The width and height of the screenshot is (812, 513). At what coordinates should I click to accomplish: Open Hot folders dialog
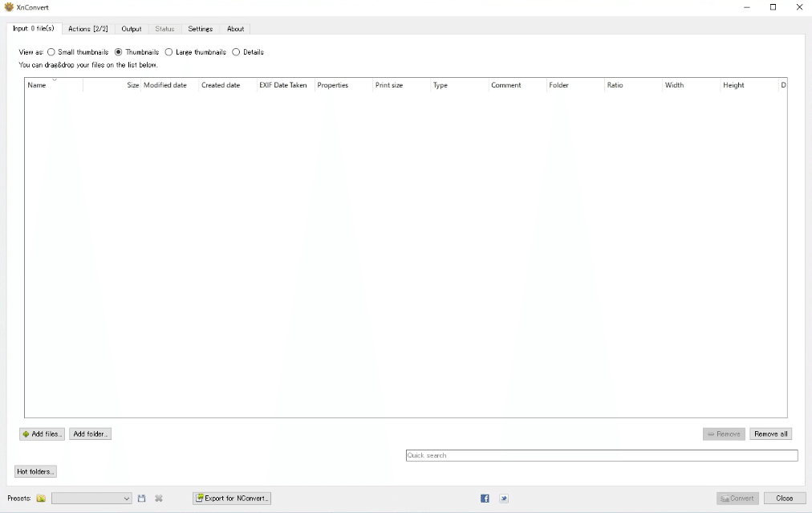[35, 471]
